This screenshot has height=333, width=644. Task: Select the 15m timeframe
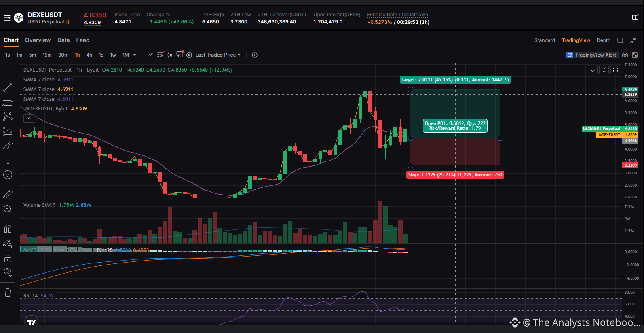pyautogui.click(x=47, y=55)
